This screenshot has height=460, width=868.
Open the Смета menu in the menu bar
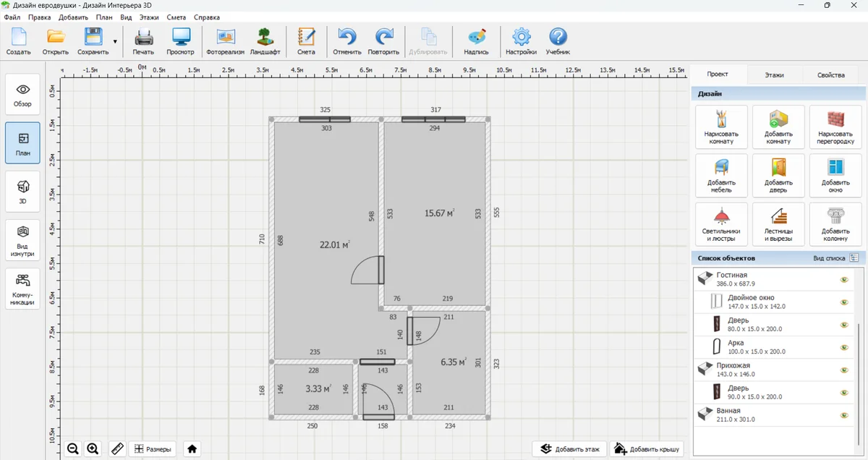(x=176, y=17)
